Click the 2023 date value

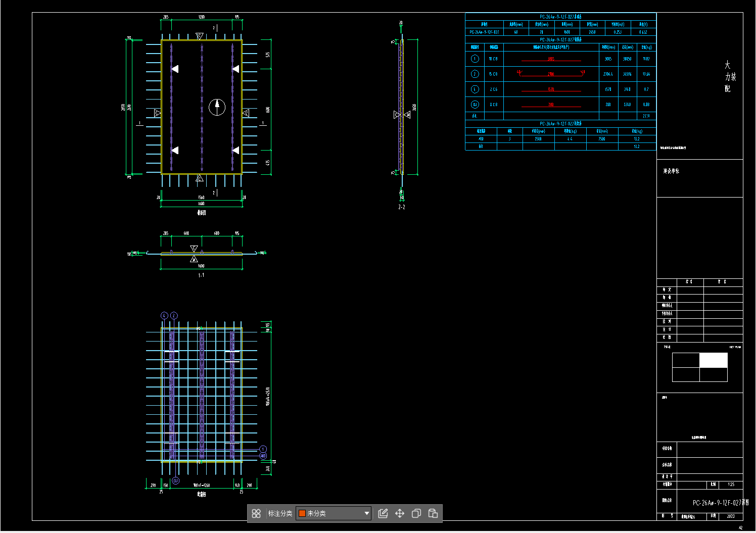[731, 516]
